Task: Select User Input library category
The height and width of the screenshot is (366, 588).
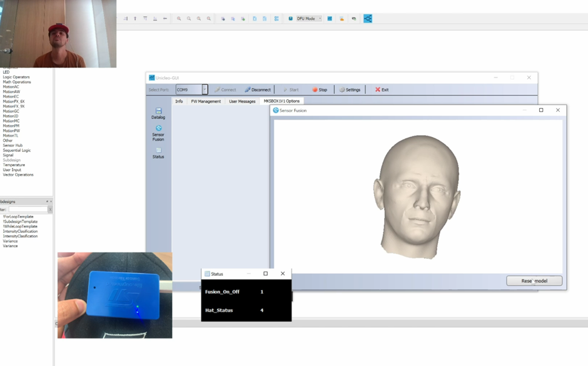Action: (12, 170)
